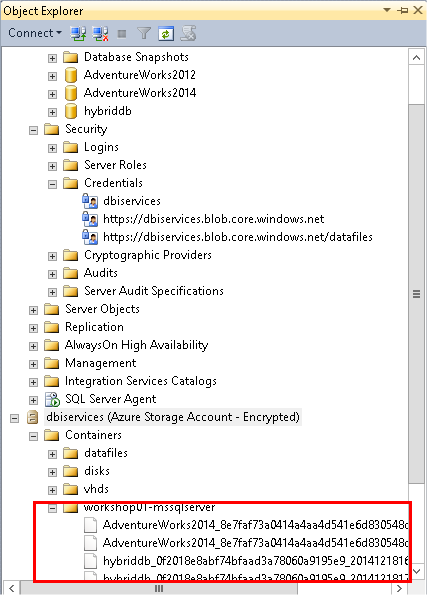Click the Connect Object Explorer icon
This screenshot has height=595, width=427.
point(78,33)
